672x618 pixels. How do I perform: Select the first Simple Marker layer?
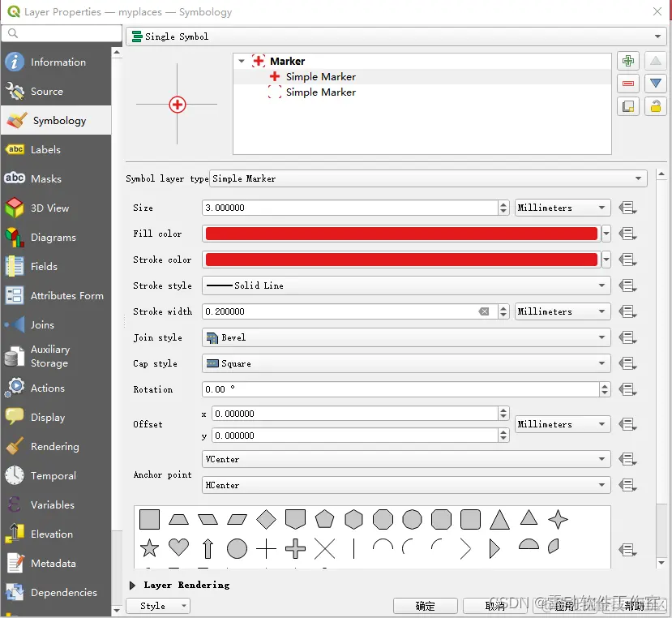coord(422,77)
